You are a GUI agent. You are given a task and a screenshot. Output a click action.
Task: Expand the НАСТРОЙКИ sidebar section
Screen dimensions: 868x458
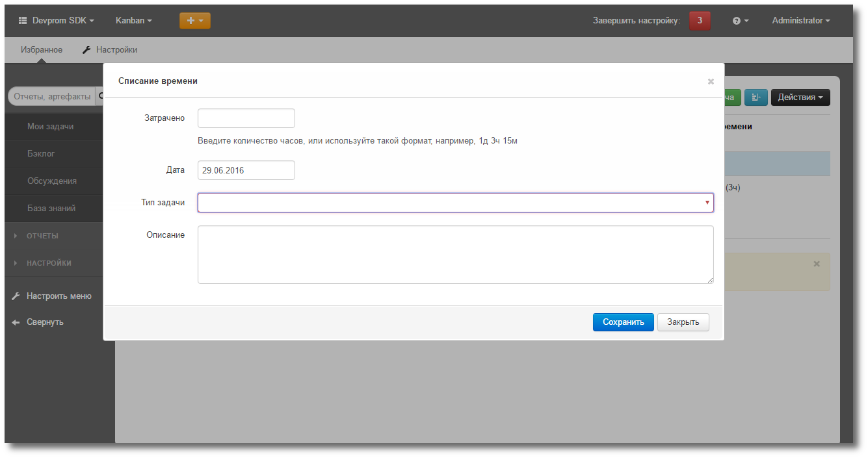54,263
